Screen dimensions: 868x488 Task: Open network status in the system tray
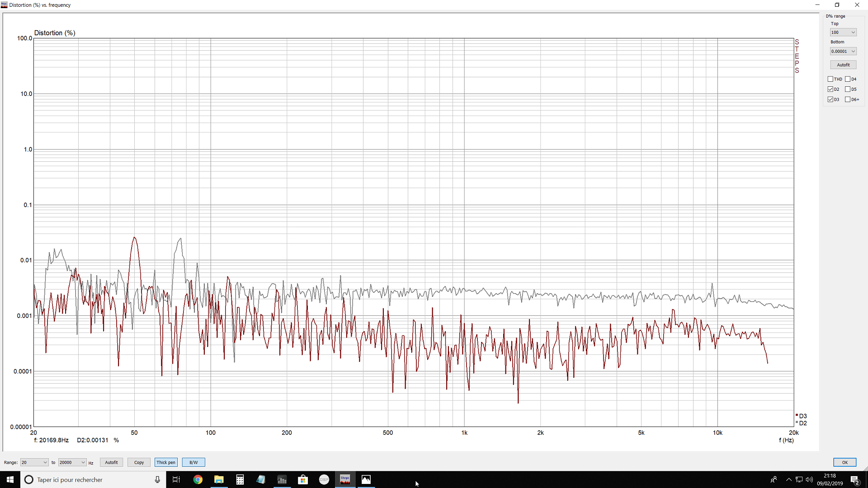(799, 479)
